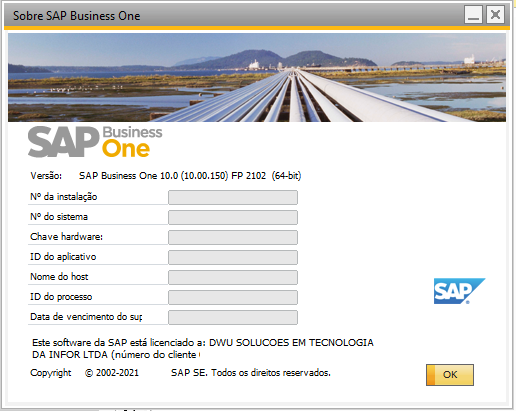Click the SAP SE. Todos os direitos reservados text

[251, 373]
